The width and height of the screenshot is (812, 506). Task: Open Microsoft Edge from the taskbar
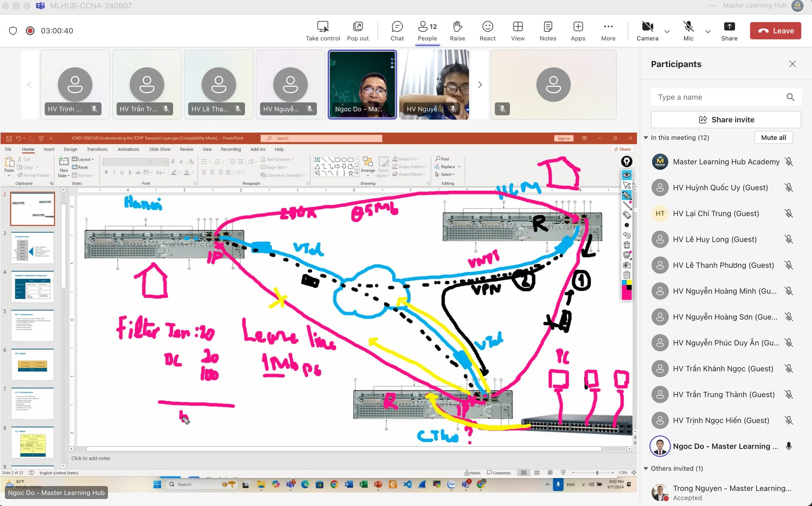click(304, 484)
